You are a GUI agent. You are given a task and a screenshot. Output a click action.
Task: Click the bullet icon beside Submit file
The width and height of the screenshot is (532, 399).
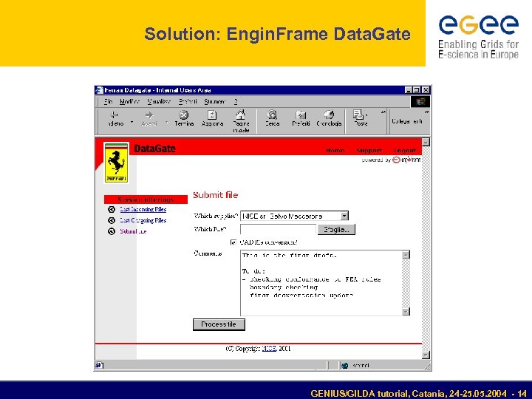click(x=112, y=231)
